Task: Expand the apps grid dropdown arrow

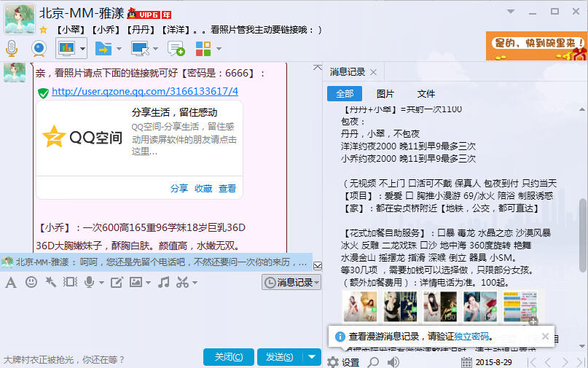Action: tap(219, 49)
